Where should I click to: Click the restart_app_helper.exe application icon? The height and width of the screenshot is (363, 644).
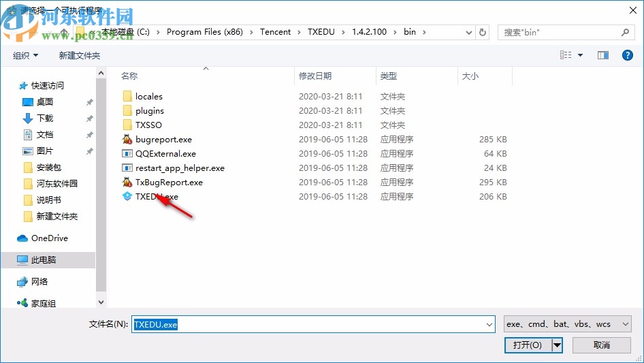tap(127, 168)
